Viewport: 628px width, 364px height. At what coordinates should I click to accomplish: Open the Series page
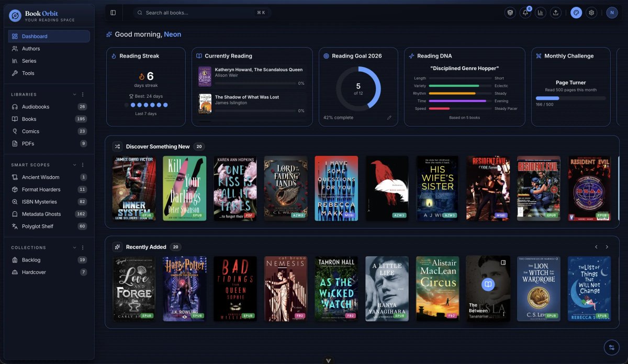tap(49, 61)
